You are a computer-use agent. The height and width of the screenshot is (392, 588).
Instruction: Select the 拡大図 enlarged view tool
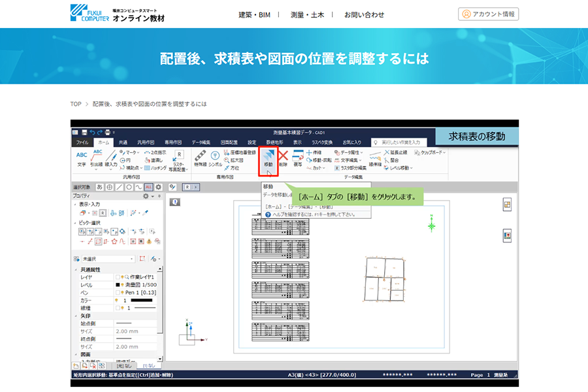(235, 159)
